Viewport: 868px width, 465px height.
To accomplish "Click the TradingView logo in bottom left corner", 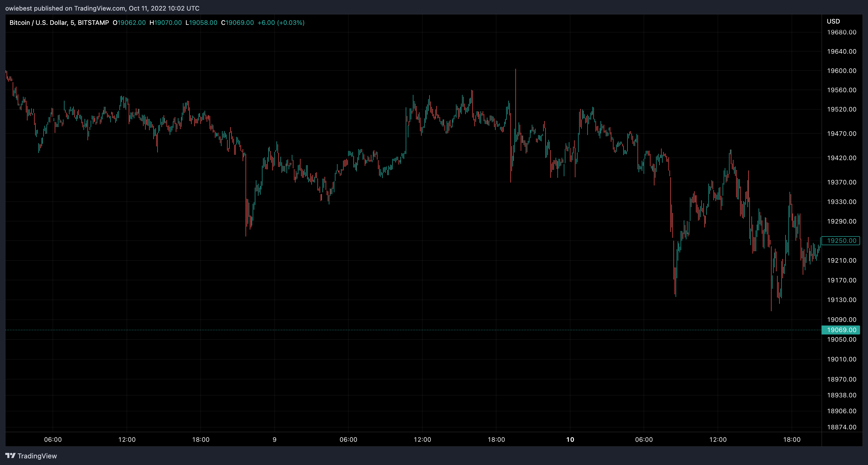I will pyautogui.click(x=32, y=455).
